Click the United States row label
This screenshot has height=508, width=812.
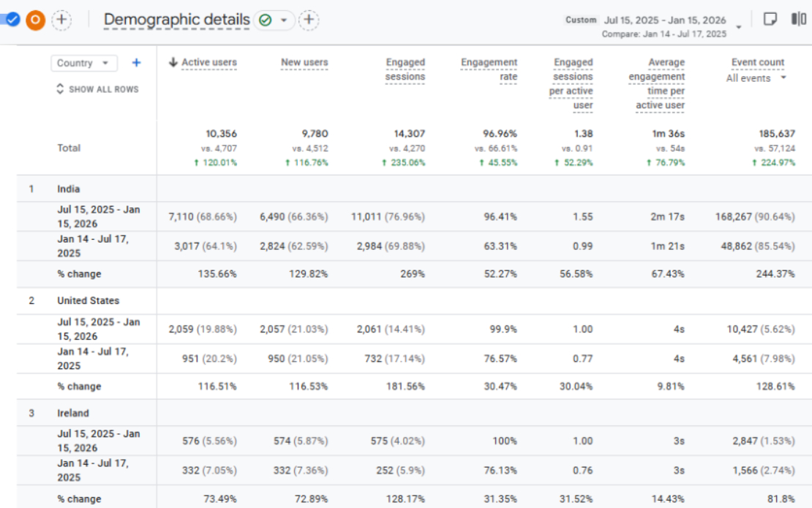click(x=88, y=300)
